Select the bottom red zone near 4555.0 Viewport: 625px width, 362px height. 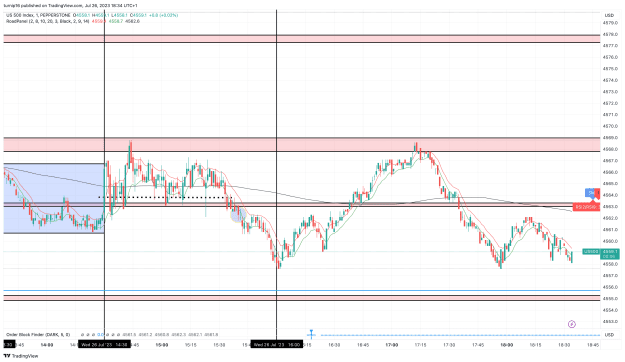[302, 298]
